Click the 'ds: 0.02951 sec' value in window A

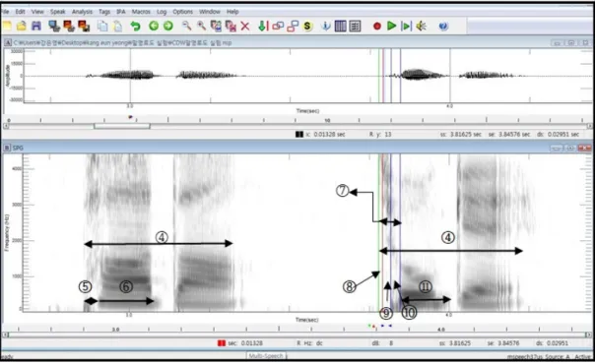[558, 134]
